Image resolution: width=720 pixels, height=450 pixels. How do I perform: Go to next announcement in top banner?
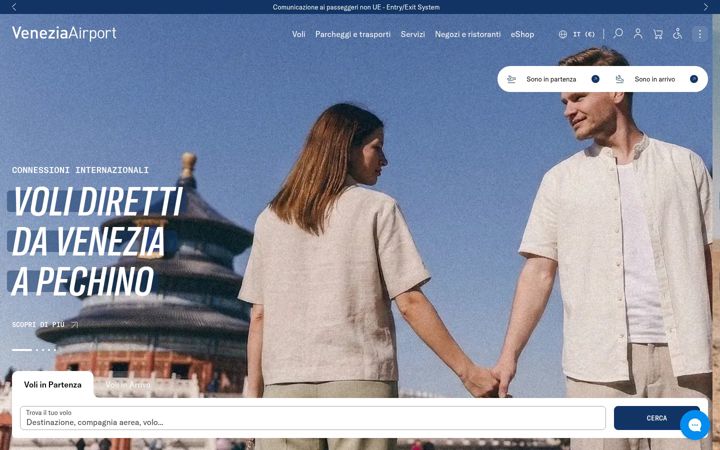click(706, 7)
